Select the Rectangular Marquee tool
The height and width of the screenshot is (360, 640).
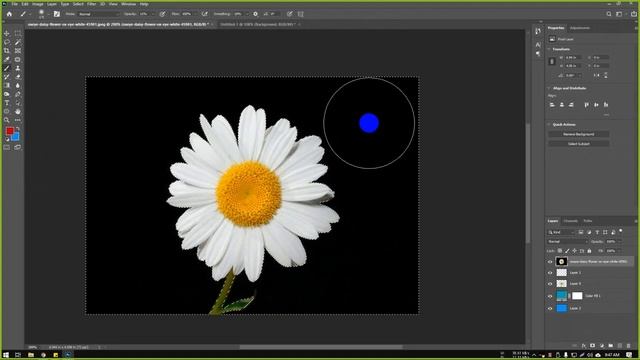click(x=18, y=33)
